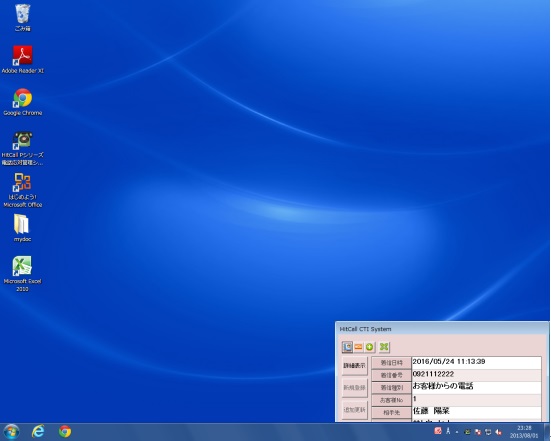Open the volume speaker tray icon

[x=498, y=432]
